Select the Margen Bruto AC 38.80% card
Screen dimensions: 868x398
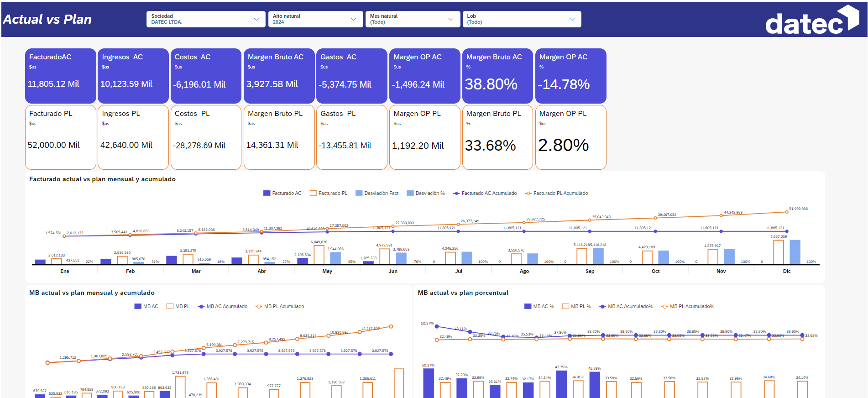point(497,76)
